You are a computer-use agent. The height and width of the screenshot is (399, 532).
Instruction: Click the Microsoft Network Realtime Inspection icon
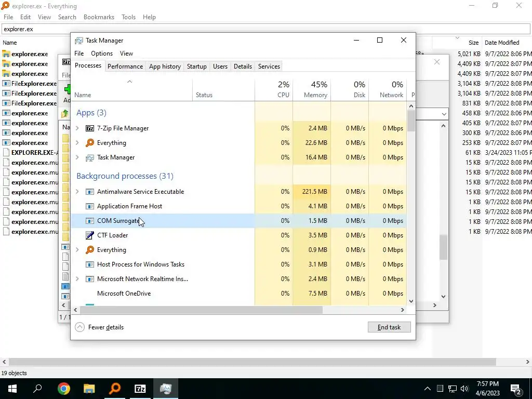pyautogui.click(x=89, y=279)
